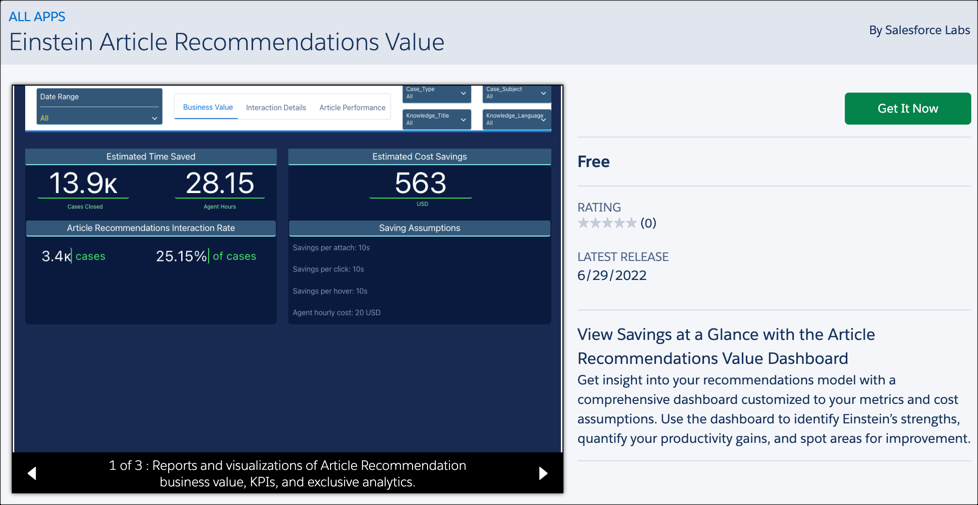978x505 pixels.
Task: Click the Saving Assumptions header
Action: pos(419,228)
